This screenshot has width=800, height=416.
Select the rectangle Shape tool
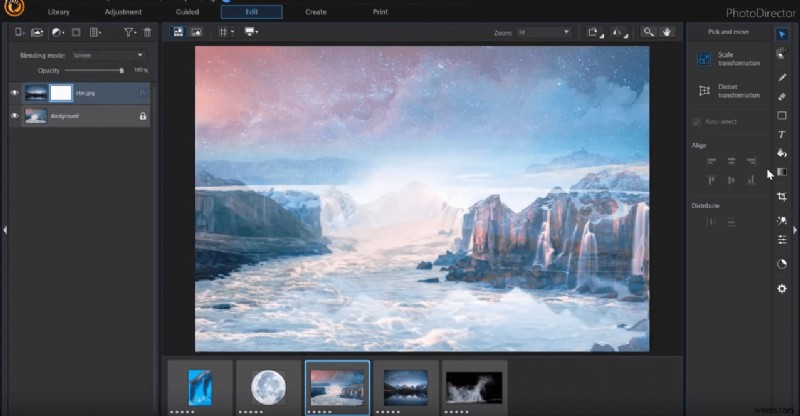(782, 115)
